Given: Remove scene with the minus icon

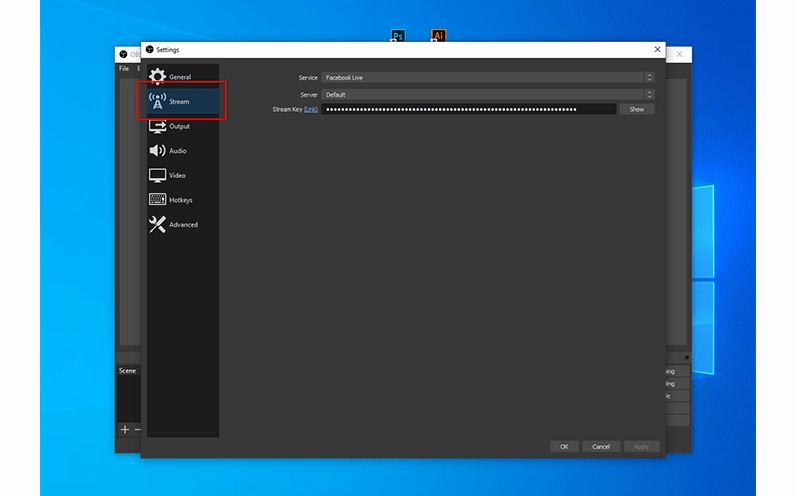Looking at the screenshot, I should (x=137, y=429).
